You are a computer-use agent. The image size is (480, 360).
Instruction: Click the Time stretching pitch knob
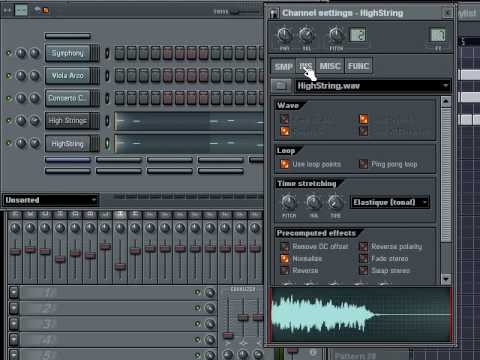pos(289,202)
